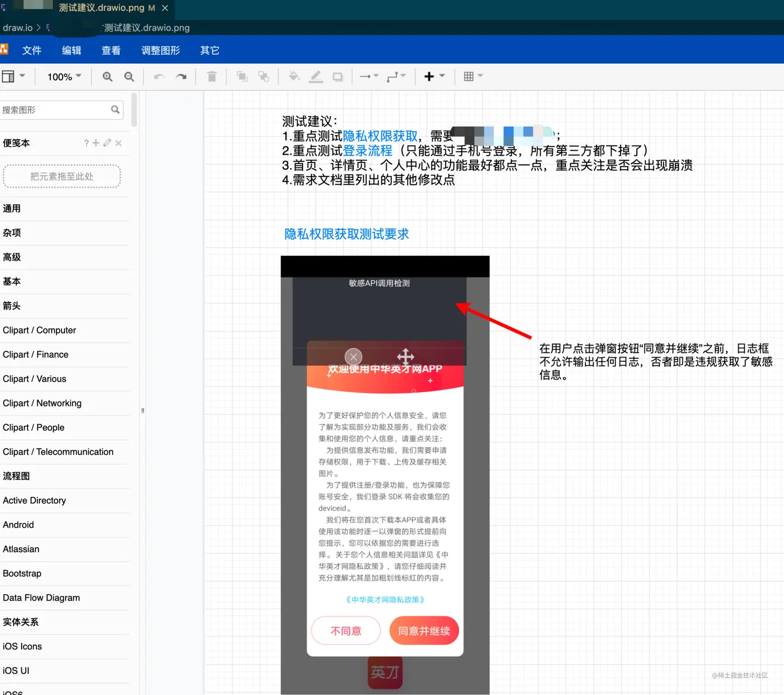Bring selection to front
The width and height of the screenshot is (784, 695).
click(x=242, y=77)
